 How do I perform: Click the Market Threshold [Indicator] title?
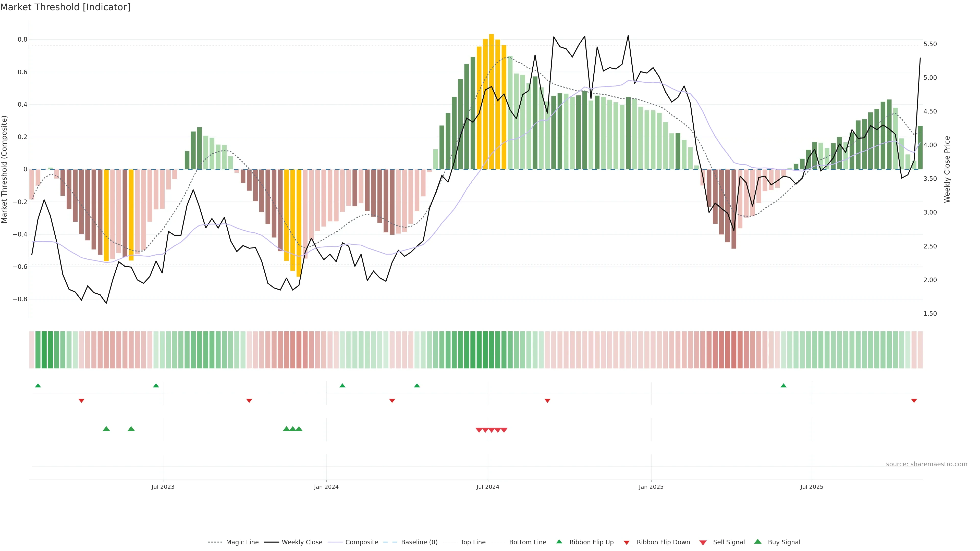(x=65, y=7)
